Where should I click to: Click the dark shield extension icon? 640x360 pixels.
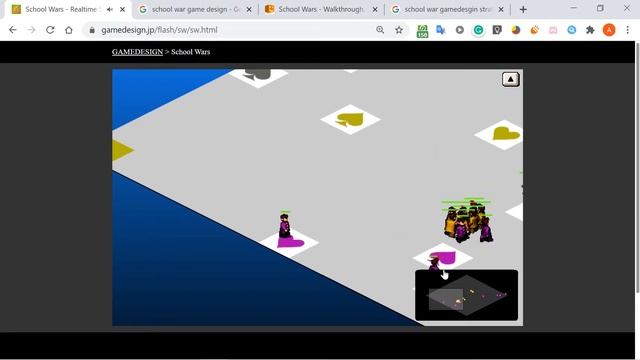coord(497,30)
